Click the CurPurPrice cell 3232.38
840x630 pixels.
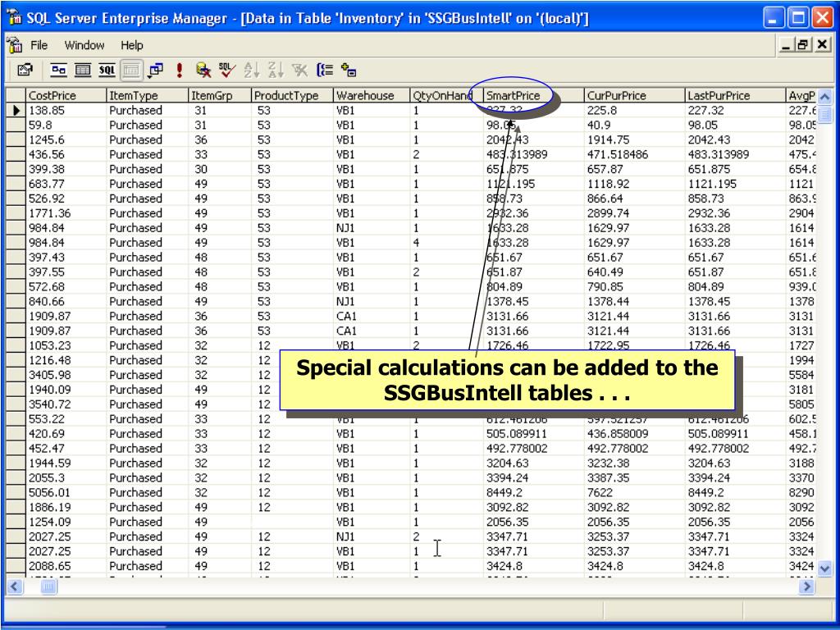tap(634, 463)
